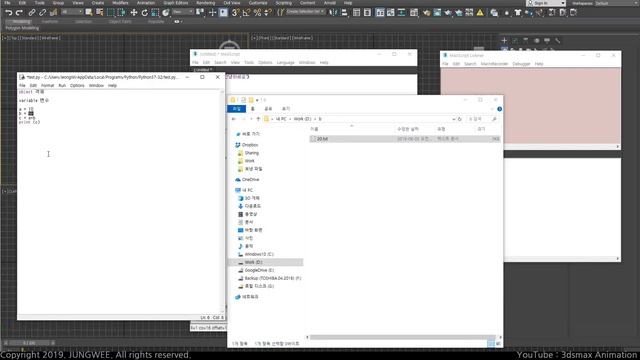The image size is (640, 360).
Task: Open the Run menu in IDLE editor
Action: (x=62, y=86)
